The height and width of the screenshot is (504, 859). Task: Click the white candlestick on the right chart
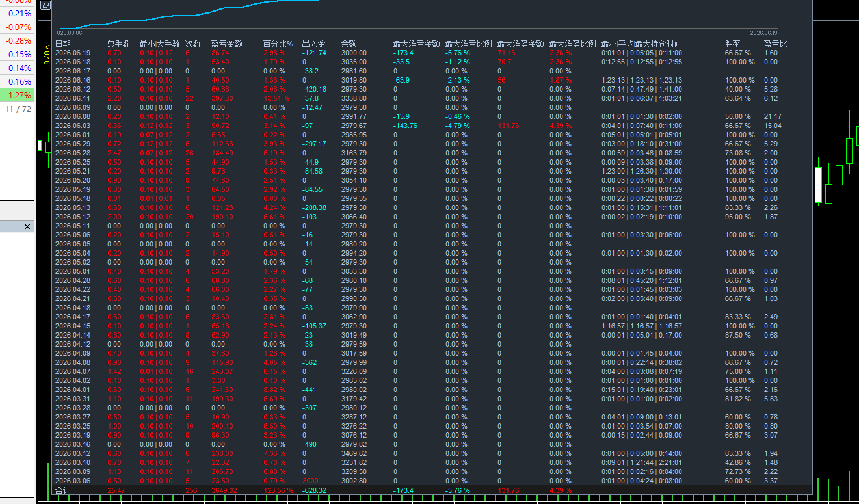pyautogui.click(x=818, y=184)
